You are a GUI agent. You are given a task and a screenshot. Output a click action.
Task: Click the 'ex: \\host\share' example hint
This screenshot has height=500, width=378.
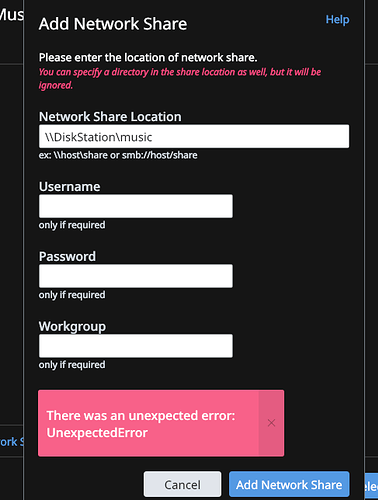pyautogui.click(x=118, y=155)
